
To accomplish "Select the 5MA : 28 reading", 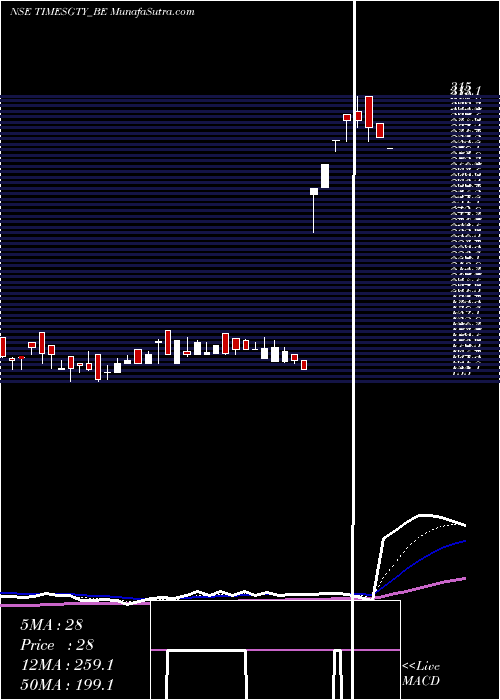I will (51, 625).
